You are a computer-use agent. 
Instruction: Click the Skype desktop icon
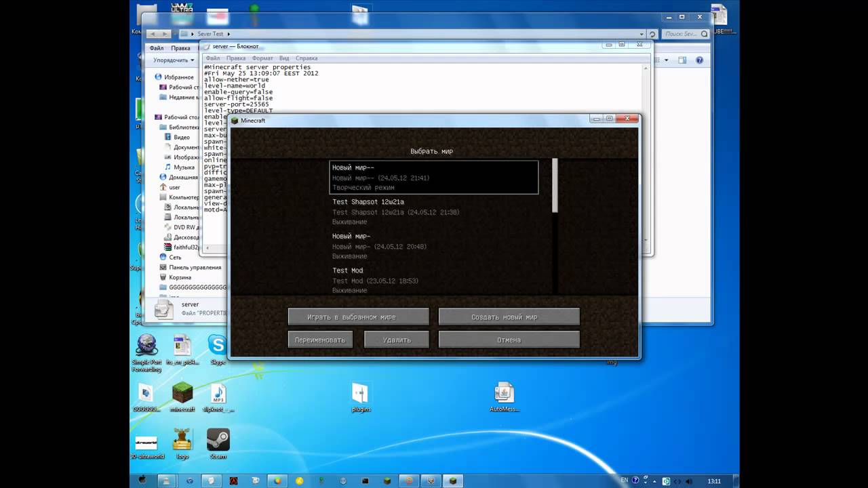coord(217,350)
